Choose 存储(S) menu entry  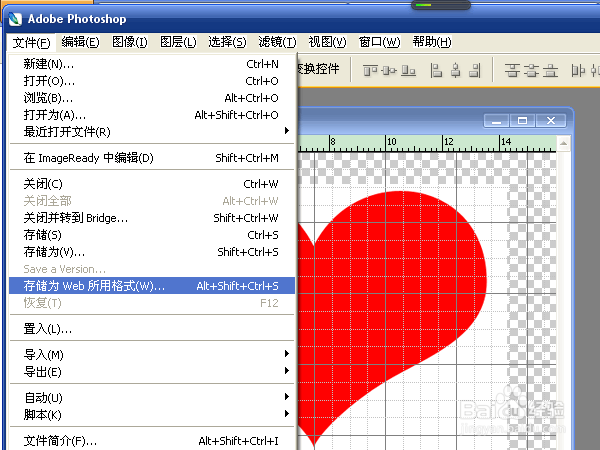click(152, 235)
